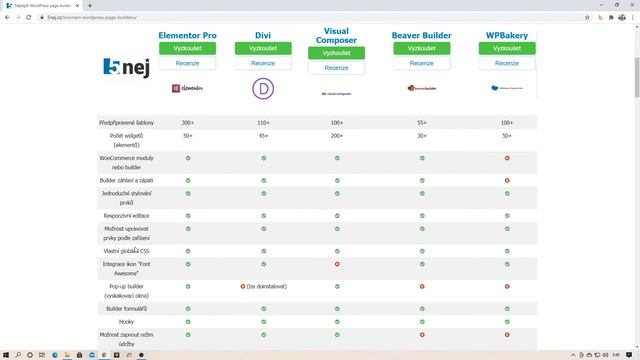The height and width of the screenshot is (360, 640).
Task: Reload the page with the refresh icon
Action: tap(29, 18)
